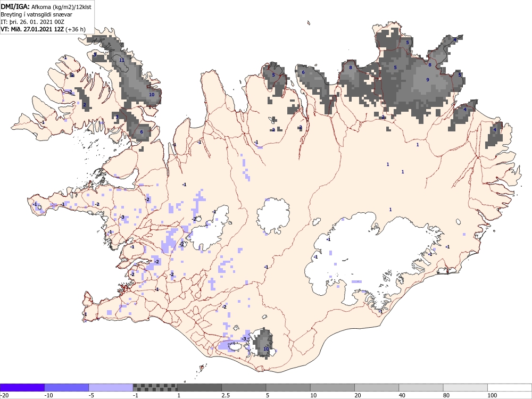Click the '9' snow value in northeast Iceland
The height and width of the screenshot is (399, 532).
pyautogui.click(x=428, y=80)
